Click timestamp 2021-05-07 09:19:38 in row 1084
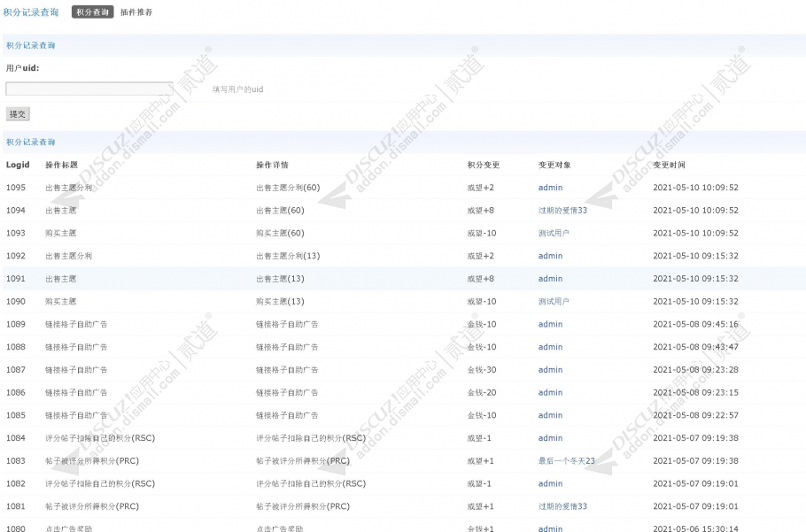The width and height of the screenshot is (806, 532). point(695,437)
